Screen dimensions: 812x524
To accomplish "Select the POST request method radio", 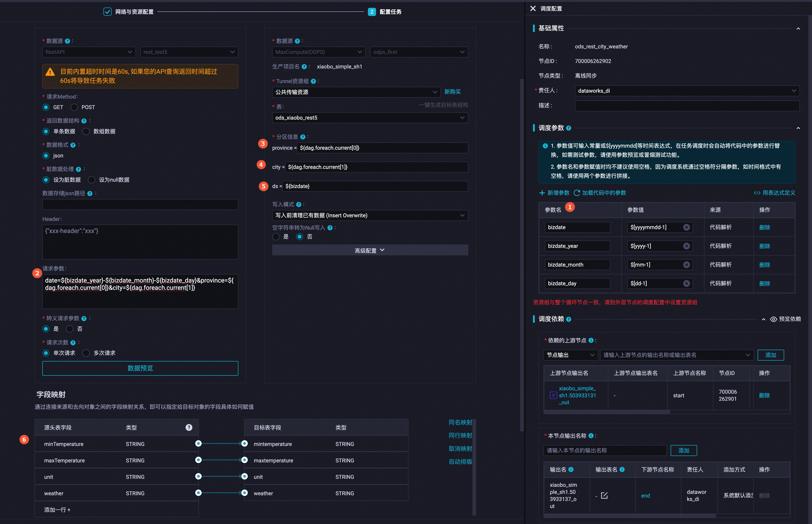I will click(x=74, y=107).
